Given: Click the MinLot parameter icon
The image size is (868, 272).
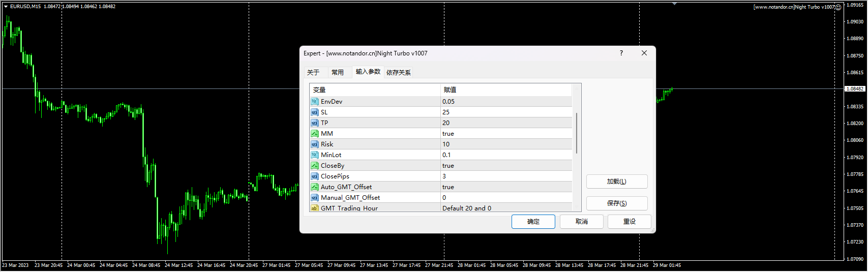Looking at the screenshot, I should pyautogui.click(x=314, y=155).
